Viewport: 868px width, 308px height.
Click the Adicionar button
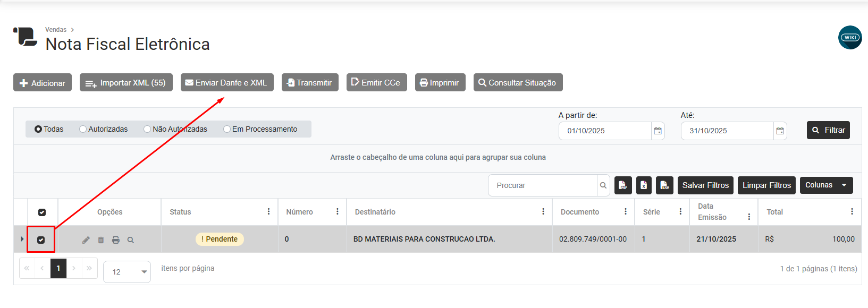tap(43, 82)
